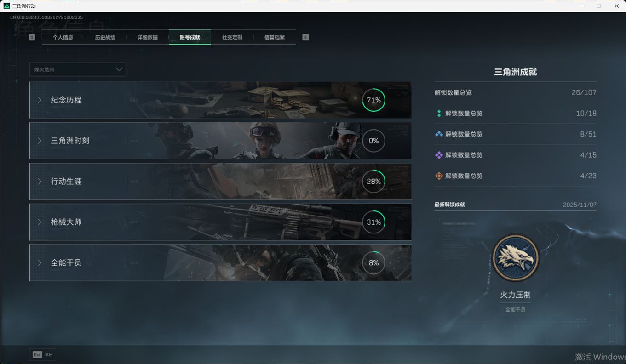This screenshot has width=626, height=364.
Task: Click the orange diamond tier achievement icon
Action: point(439,176)
